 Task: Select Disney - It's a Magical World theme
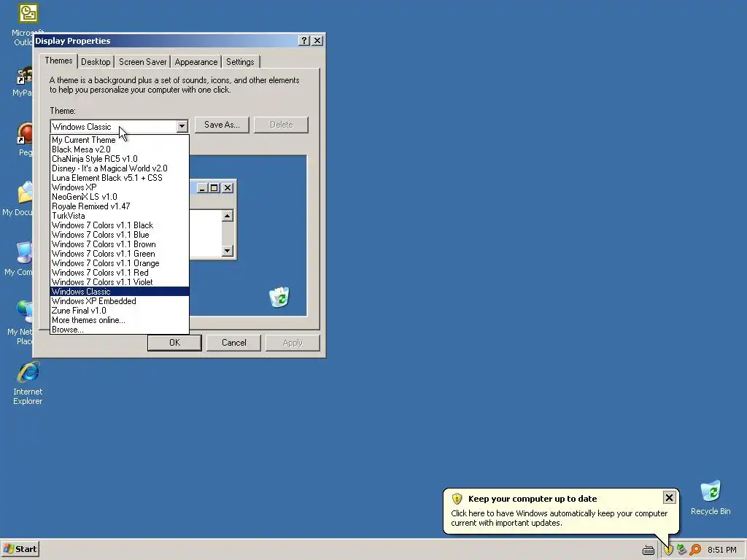tap(120, 168)
